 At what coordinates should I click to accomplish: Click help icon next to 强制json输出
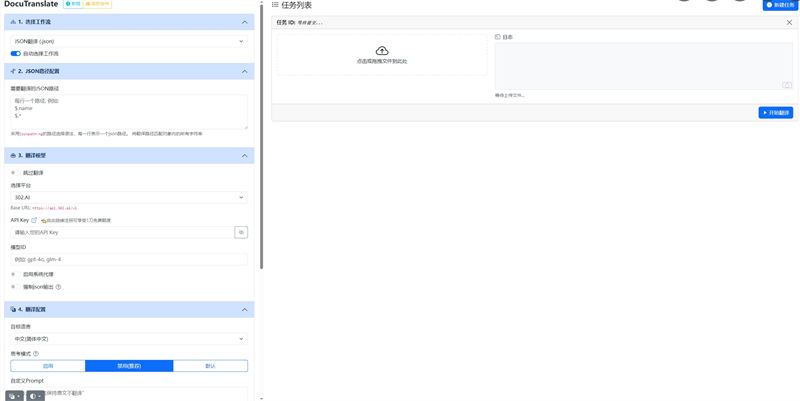[x=58, y=287]
